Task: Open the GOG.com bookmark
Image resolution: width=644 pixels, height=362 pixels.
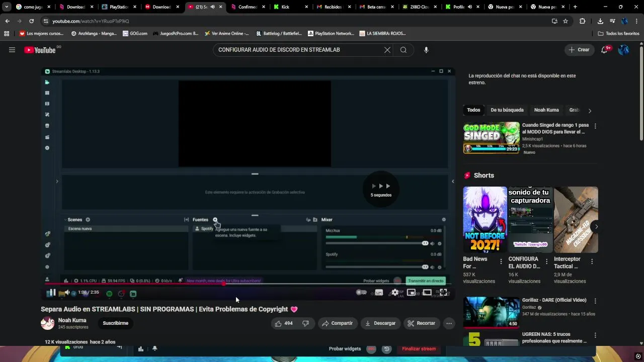Action: tap(134, 34)
